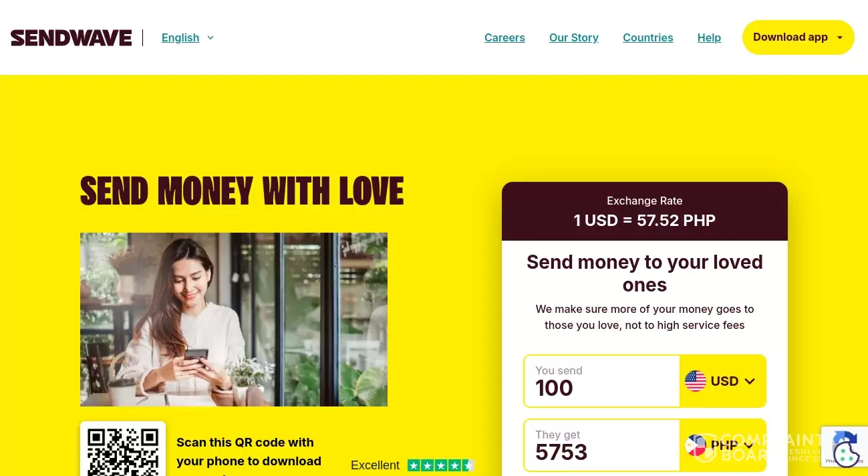Go to Our Story
The width and height of the screenshot is (868, 476).
coord(574,37)
